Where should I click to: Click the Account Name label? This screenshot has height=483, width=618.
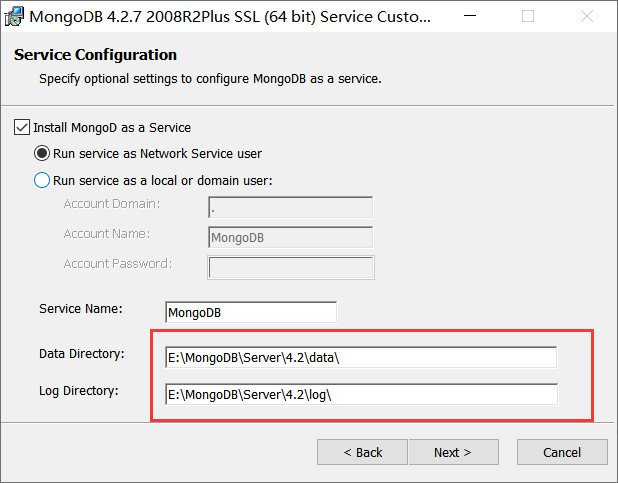click(x=107, y=234)
